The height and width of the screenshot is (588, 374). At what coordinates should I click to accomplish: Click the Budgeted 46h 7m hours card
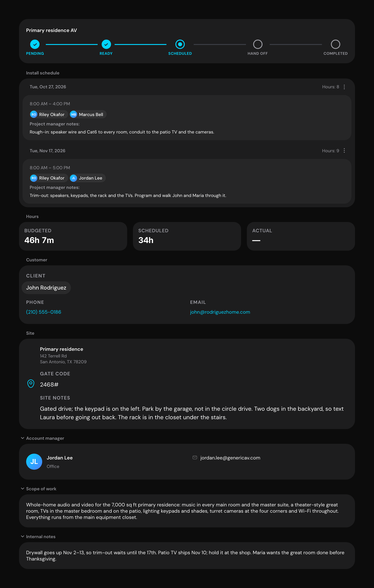[73, 236]
